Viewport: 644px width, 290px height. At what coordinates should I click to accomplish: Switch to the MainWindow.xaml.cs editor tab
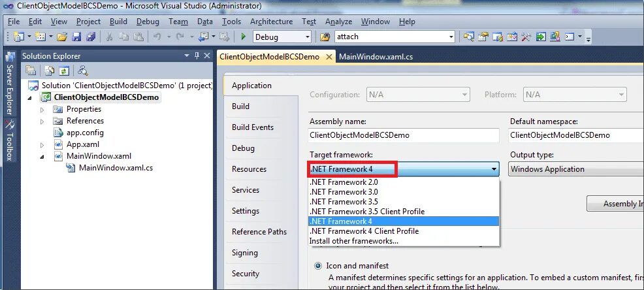pos(376,57)
